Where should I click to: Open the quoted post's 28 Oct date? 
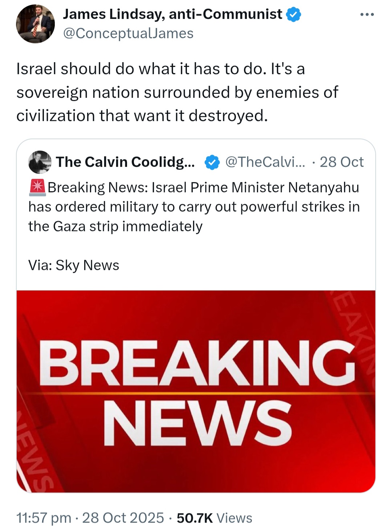click(x=342, y=162)
